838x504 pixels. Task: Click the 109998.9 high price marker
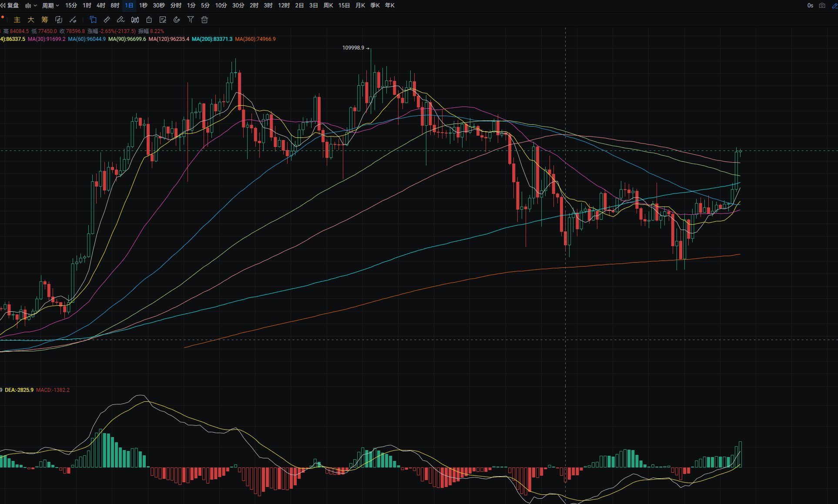tap(353, 48)
